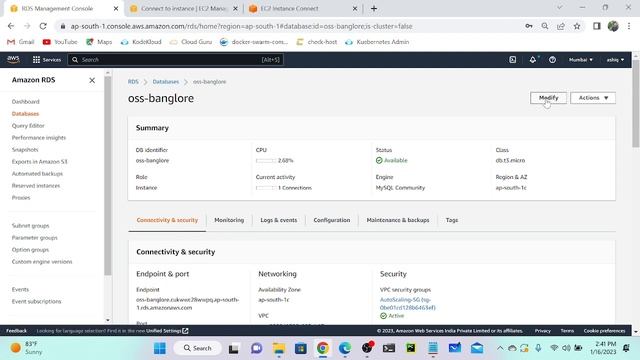This screenshot has height=360, width=640.
Task: Open Snapshots in the sidebar
Action: [25, 150]
